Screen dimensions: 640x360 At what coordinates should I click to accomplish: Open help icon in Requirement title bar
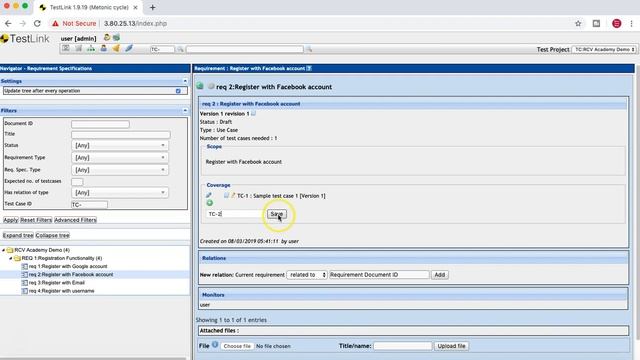coord(309,68)
